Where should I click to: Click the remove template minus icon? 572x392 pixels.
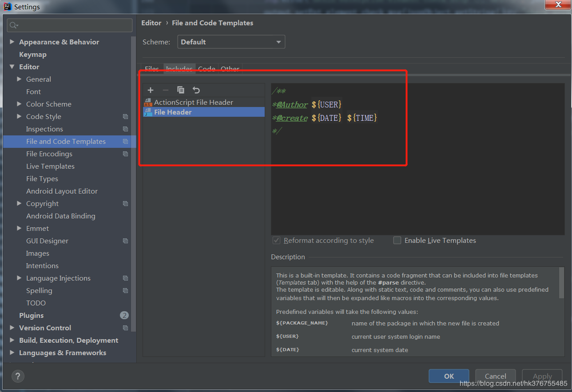pyautogui.click(x=166, y=90)
